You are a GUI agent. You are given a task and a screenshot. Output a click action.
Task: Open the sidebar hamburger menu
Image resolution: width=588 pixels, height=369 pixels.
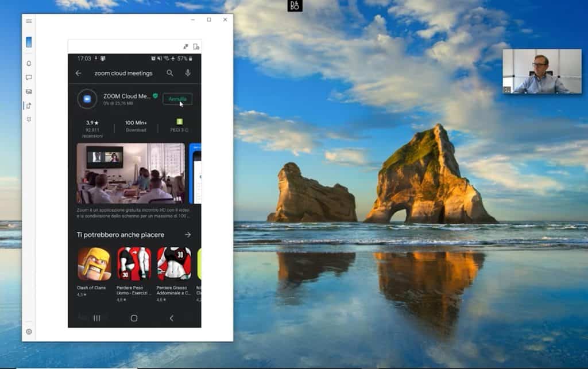tap(28, 21)
